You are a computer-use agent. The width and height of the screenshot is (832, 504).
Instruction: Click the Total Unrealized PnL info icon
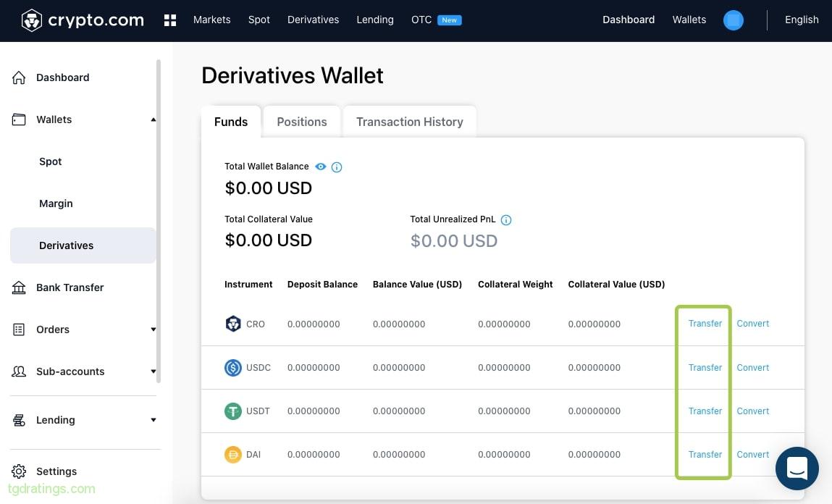(506, 220)
